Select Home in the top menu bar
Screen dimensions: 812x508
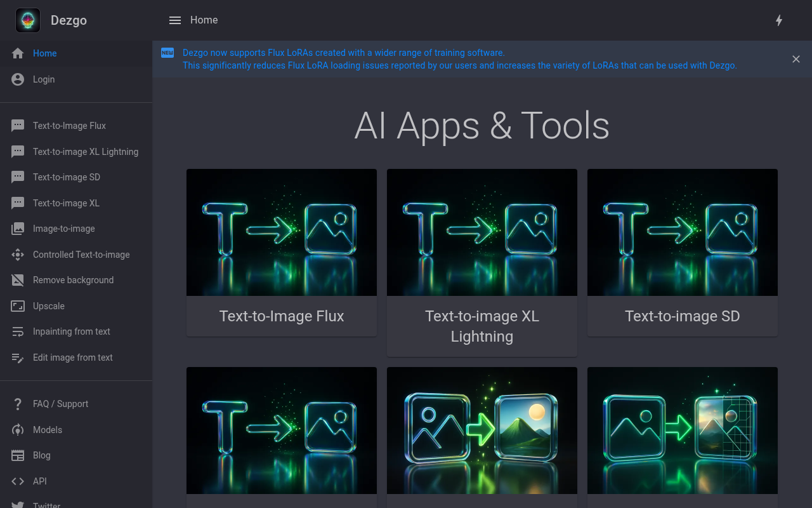pos(204,20)
